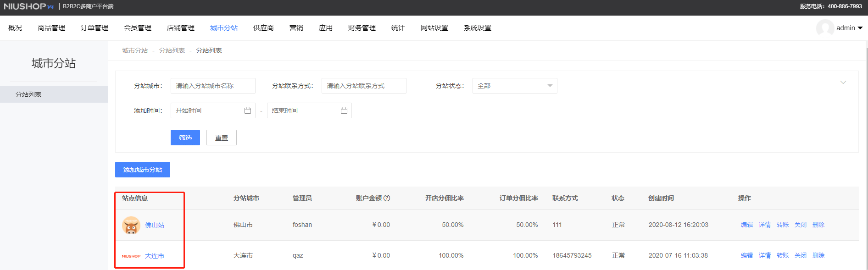The height and width of the screenshot is (270, 868).
Task: Click the 开店分佣比率 column header
Action: [445, 198]
